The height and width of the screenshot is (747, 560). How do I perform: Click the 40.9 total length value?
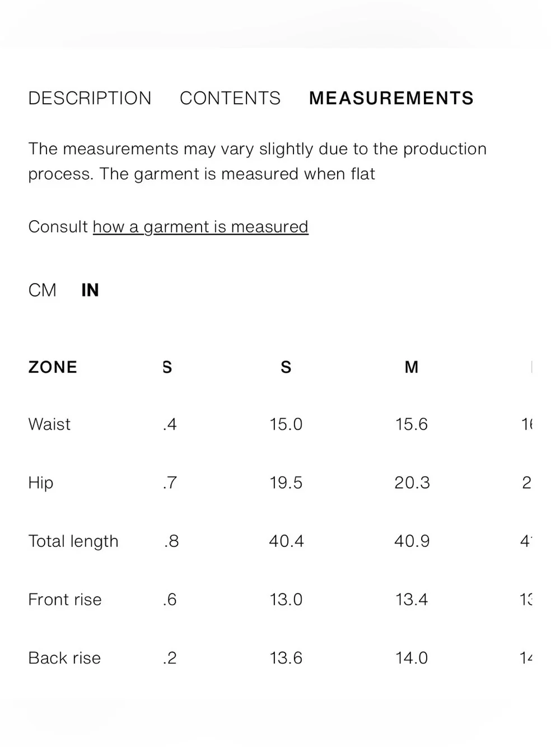pos(412,541)
